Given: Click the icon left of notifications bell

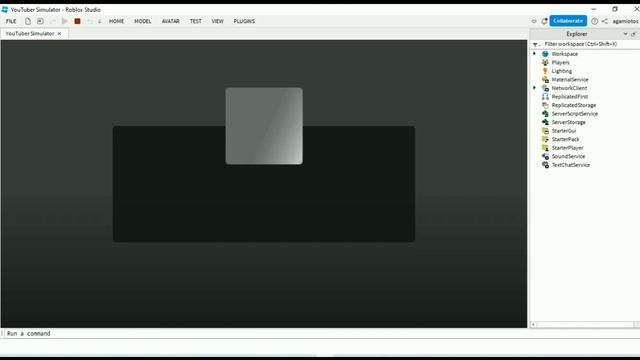Looking at the screenshot, I should [x=534, y=21].
